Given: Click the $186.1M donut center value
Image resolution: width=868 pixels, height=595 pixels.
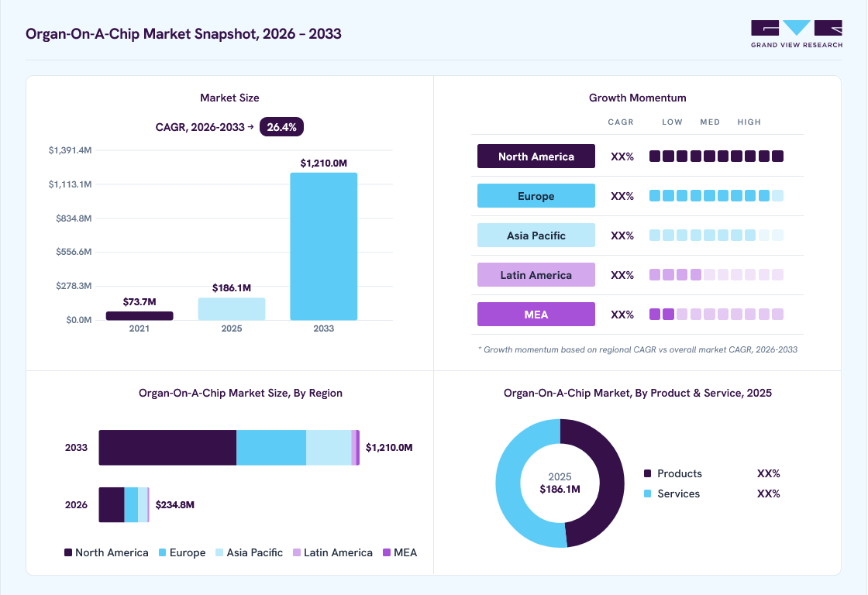Looking at the screenshot, I should click(560, 490).
